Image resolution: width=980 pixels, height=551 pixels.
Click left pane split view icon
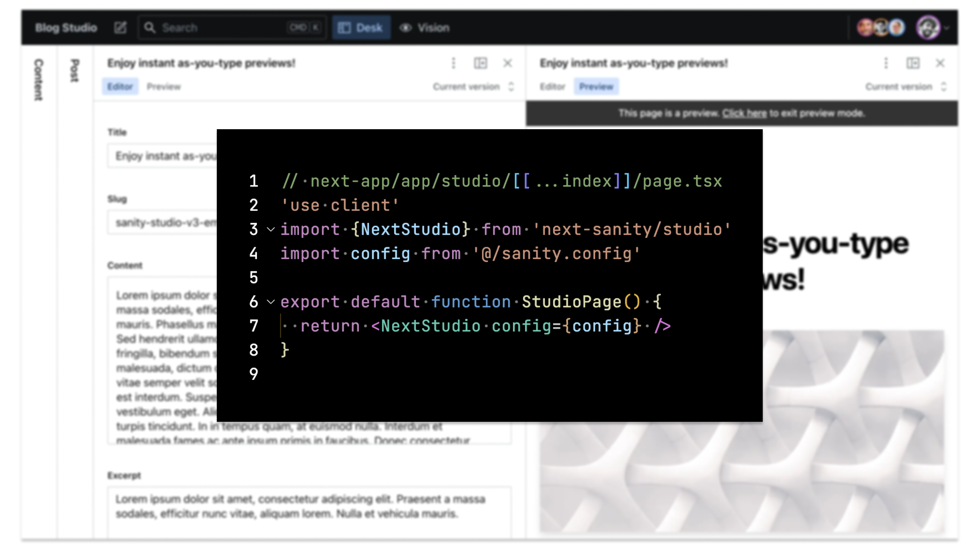[x=480, y=63]
